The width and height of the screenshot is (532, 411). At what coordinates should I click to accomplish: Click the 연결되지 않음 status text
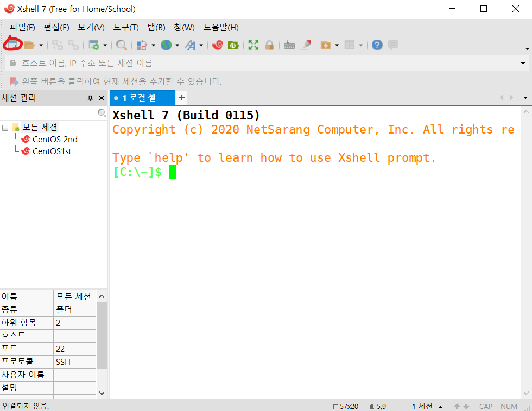pos(26,406)
